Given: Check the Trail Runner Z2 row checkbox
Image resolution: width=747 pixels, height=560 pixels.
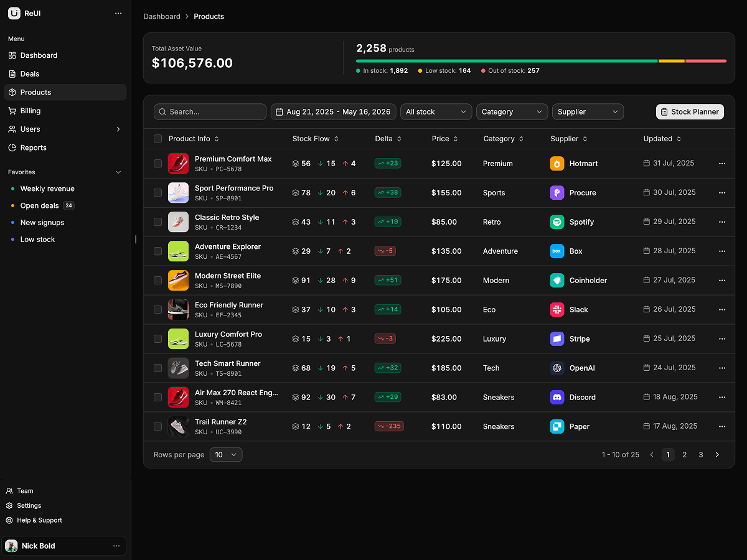Looking at the screenshot, I should 157,427.
